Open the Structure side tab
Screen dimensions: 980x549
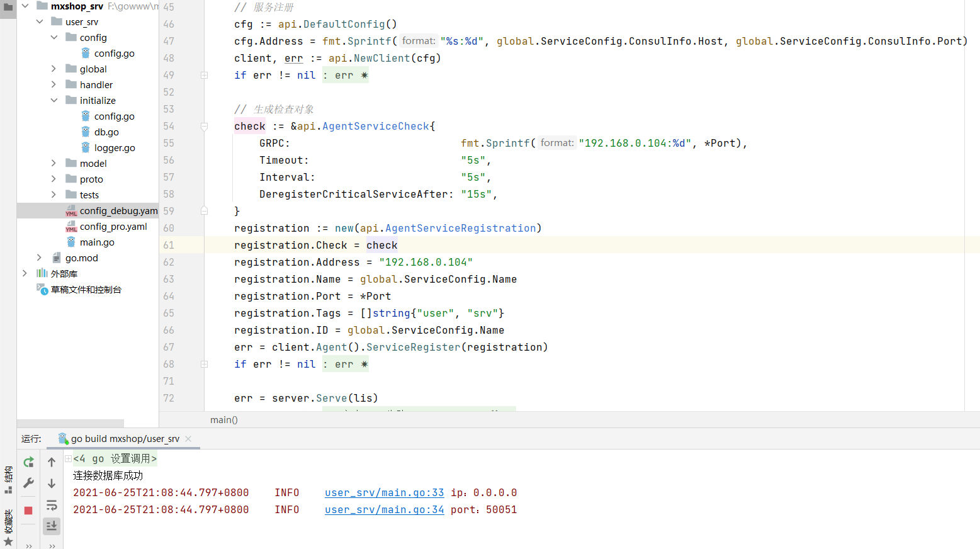click(8, 480)
